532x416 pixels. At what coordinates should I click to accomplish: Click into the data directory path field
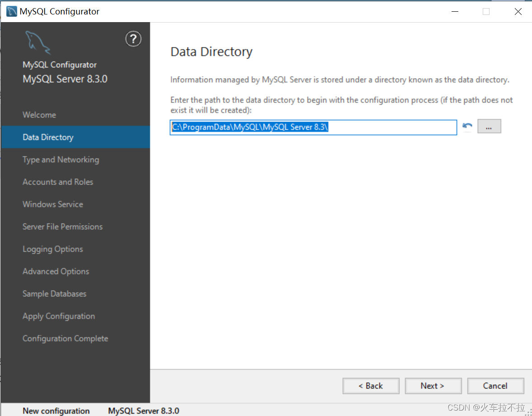pos(313,127)
